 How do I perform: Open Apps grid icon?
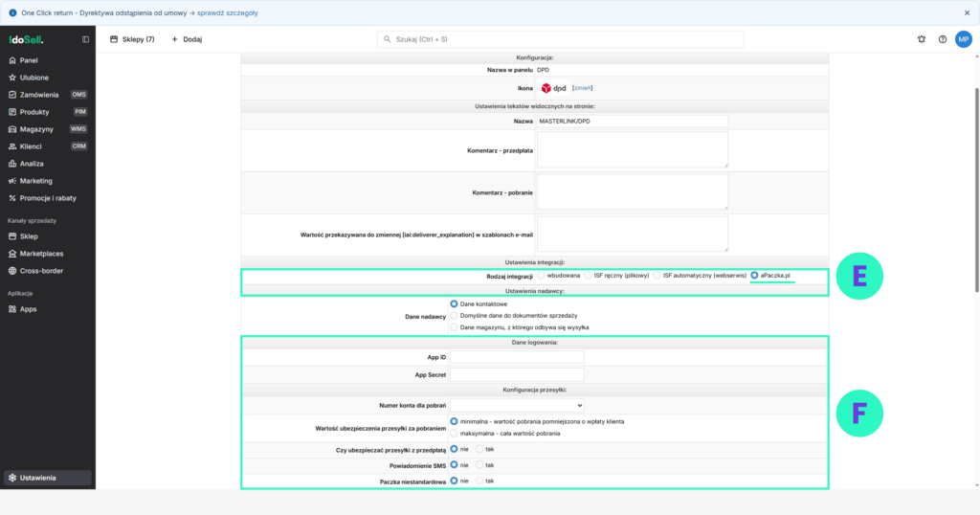point(12,309)
